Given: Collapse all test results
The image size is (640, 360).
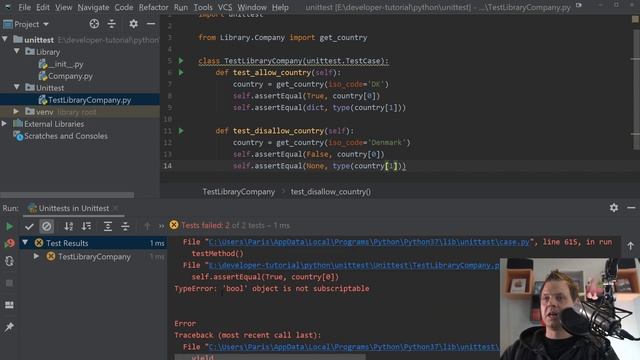Looking at the screenshot, I should 125,226.
